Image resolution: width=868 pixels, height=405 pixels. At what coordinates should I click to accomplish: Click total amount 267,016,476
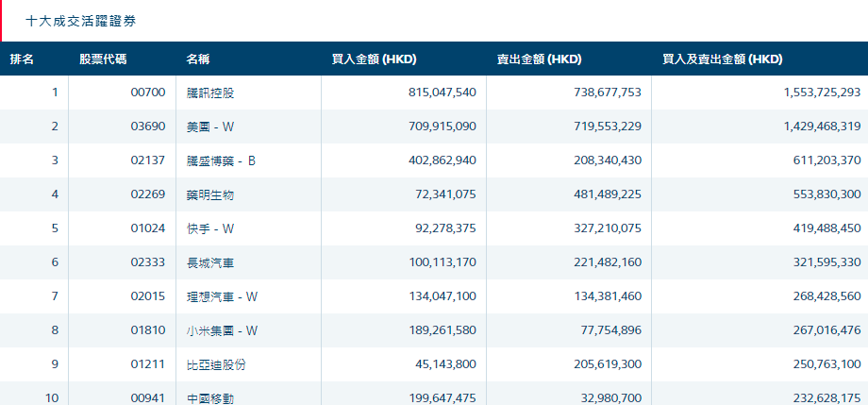tap(827, 330)
